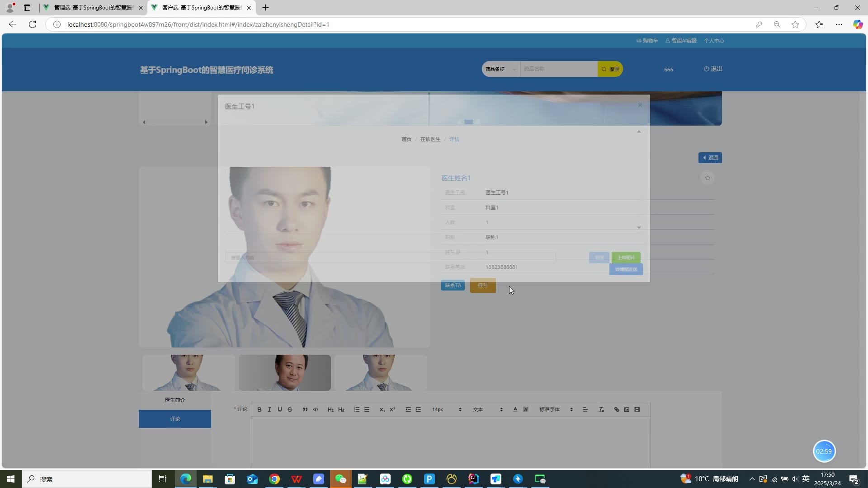Toggle underline formatting in editor toolbar
This screenshot has width=868, height=488.
click(280, 409)
